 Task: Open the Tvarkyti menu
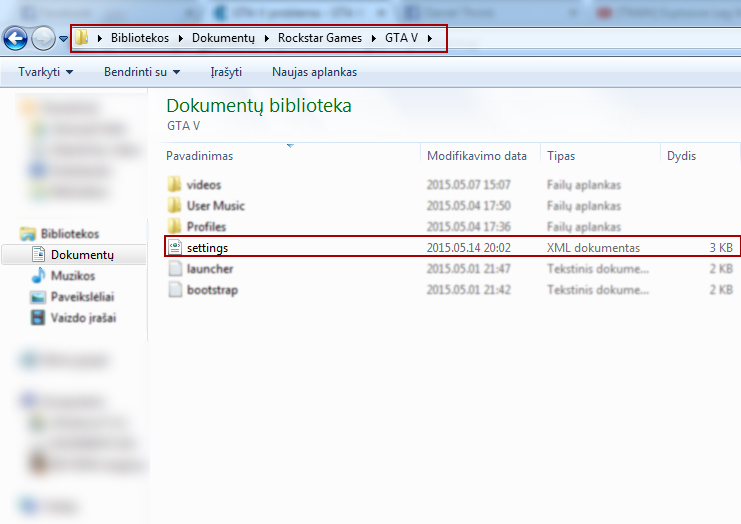[45, 72]
